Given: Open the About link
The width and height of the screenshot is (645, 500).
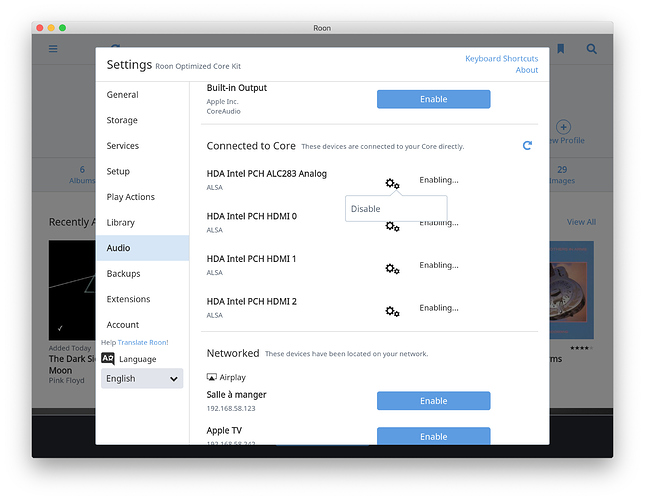Looking at the screenshot, I should coord(527,70).
